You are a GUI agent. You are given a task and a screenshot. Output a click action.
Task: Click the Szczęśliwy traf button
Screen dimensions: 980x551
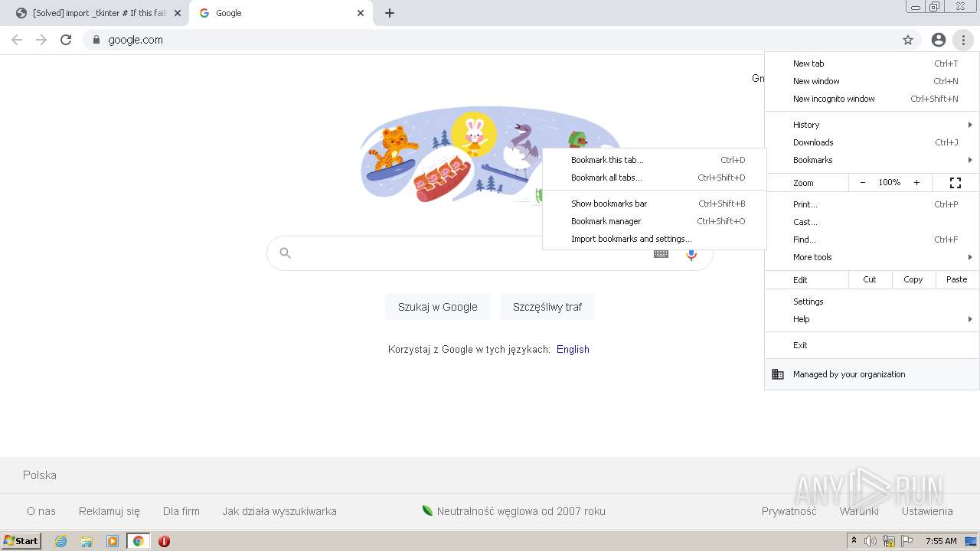547,307
